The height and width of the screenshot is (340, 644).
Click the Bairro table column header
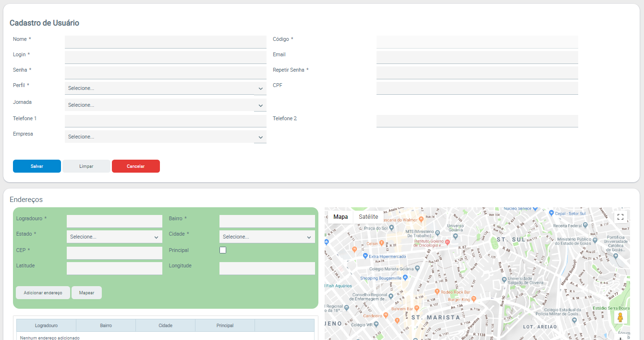pos(106,326)
